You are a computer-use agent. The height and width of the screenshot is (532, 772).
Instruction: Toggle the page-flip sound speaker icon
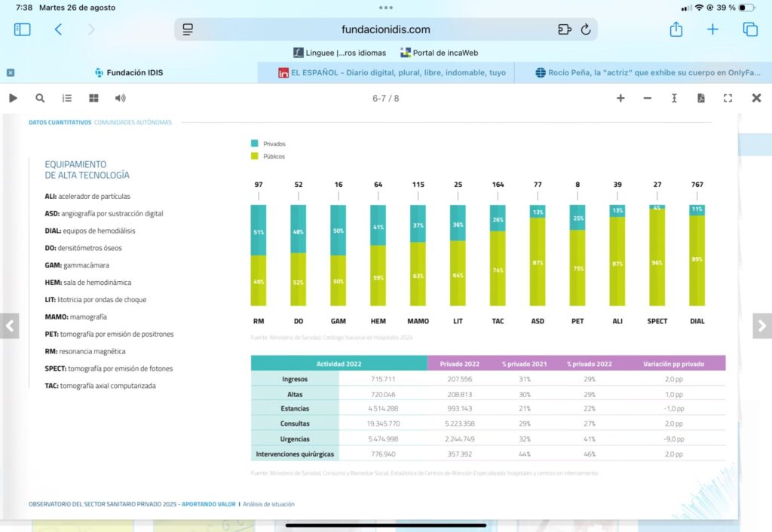[x=120, y=98]
